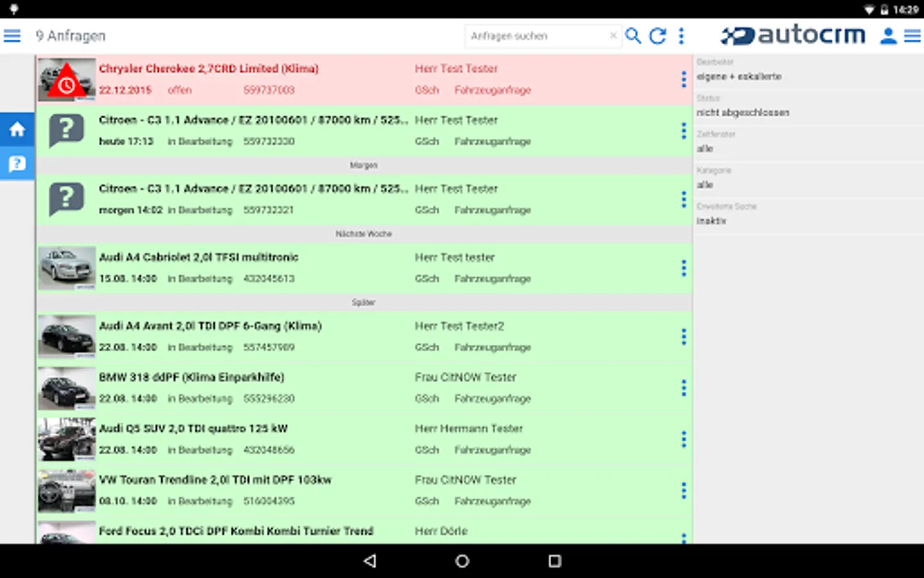This screenshot has width=924, height=578.
Task: Tap the Android recent apps button
Action: tap(554, 561)
